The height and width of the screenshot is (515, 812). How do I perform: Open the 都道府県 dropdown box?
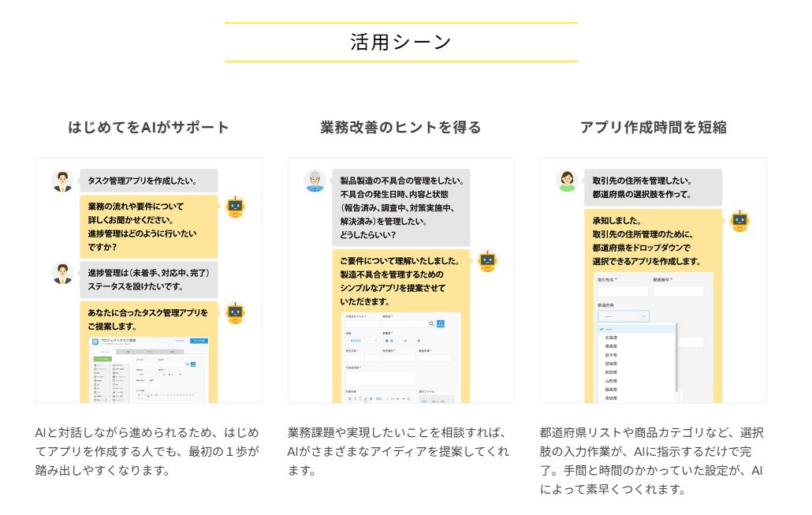pos(623,316)
